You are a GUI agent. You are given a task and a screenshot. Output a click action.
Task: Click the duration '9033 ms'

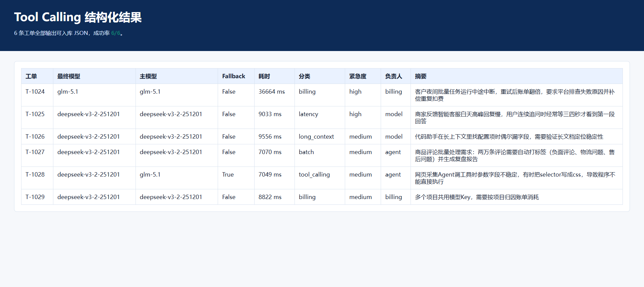point(270,114)
